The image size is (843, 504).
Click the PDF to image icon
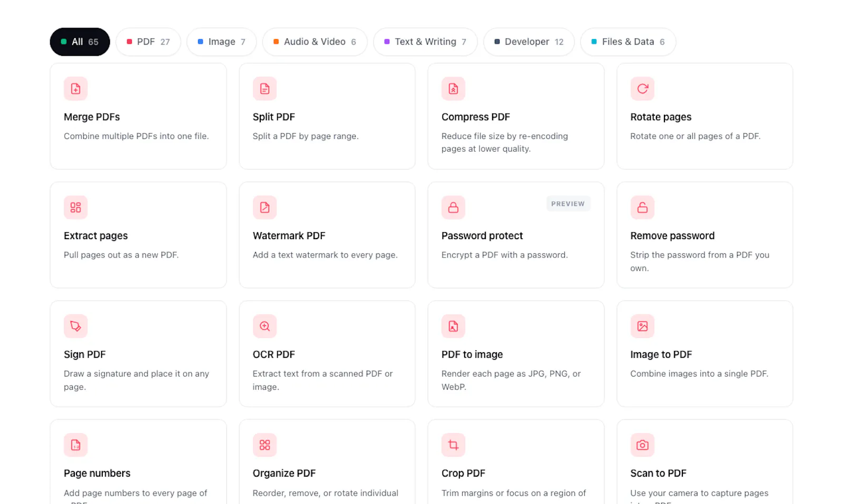(x=453, y=326)
